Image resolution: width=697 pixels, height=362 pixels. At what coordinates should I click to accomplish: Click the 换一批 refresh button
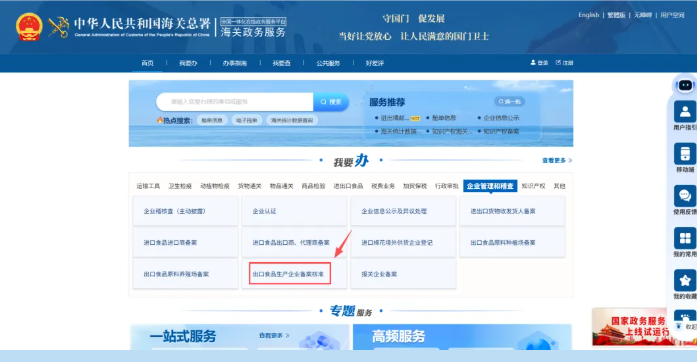[x=509, y=101]
